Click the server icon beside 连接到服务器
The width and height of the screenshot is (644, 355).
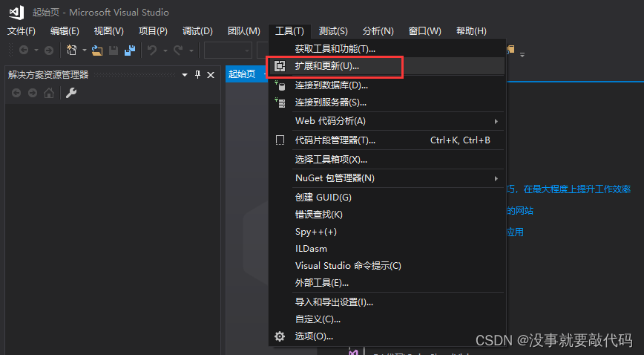point(280,102)
